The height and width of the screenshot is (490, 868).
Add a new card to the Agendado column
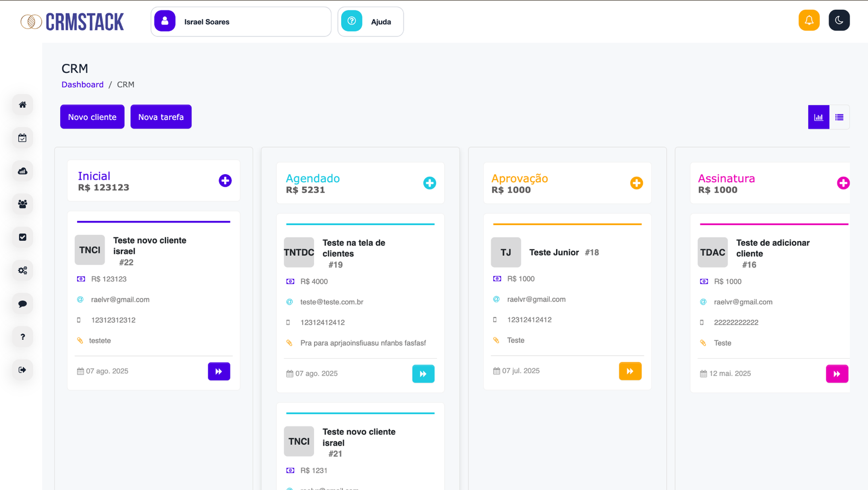(430, 183)
